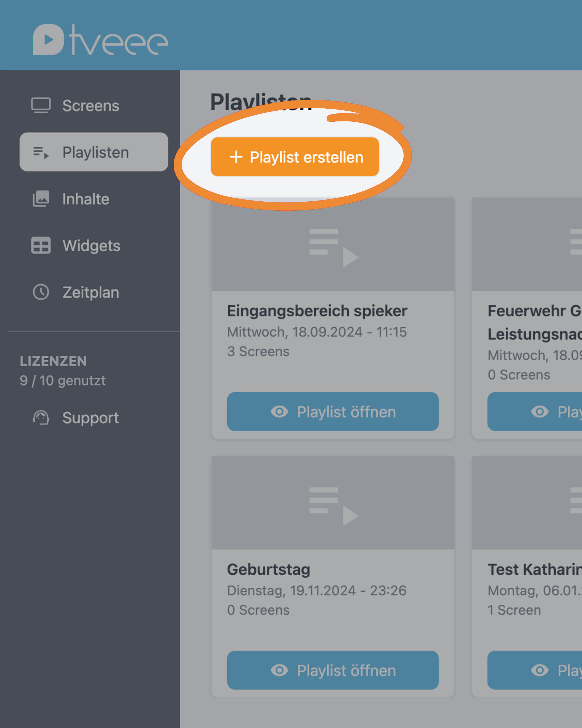582x728 pixels.
Task: Click the Support headset icon
Action: point(41,418)
